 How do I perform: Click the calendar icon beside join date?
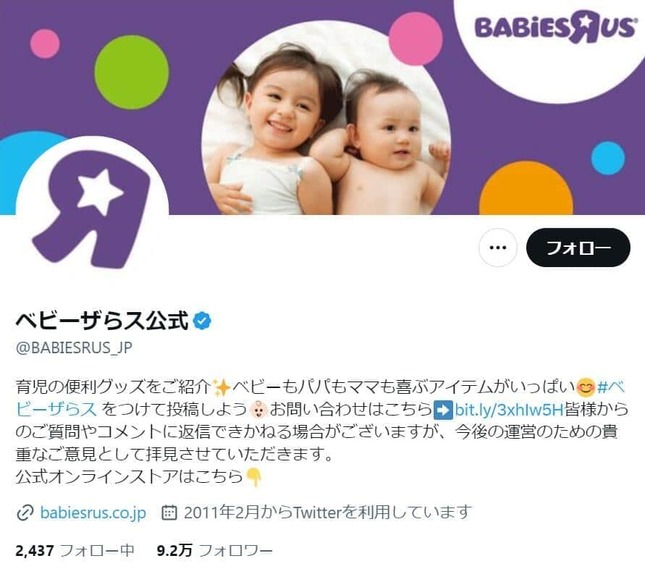[x=169, y=513]
